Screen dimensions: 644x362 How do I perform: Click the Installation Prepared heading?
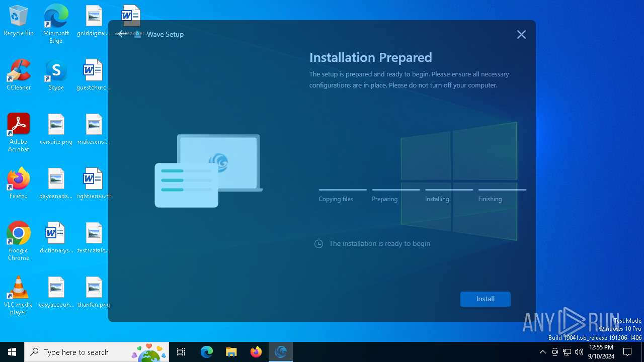371,57
